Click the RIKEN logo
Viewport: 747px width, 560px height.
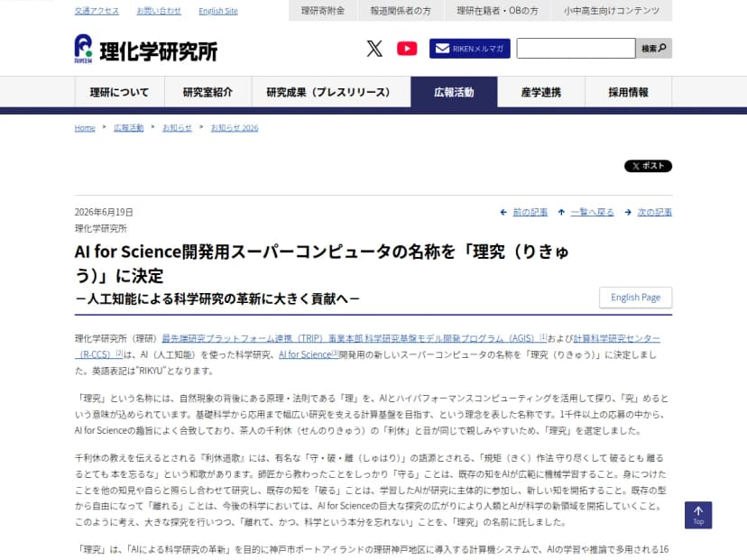click(145, 49)
